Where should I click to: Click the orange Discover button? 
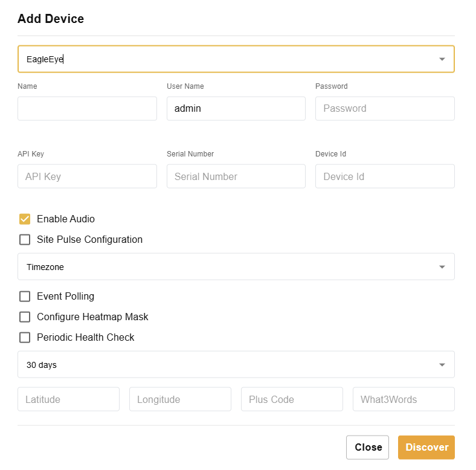click(x=426, y=448)
